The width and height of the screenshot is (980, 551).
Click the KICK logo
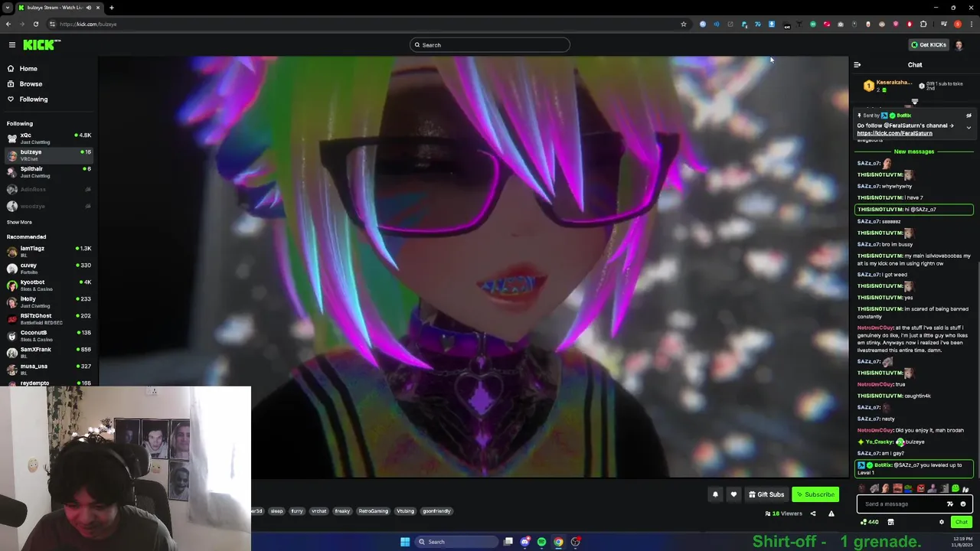[41, 45]
